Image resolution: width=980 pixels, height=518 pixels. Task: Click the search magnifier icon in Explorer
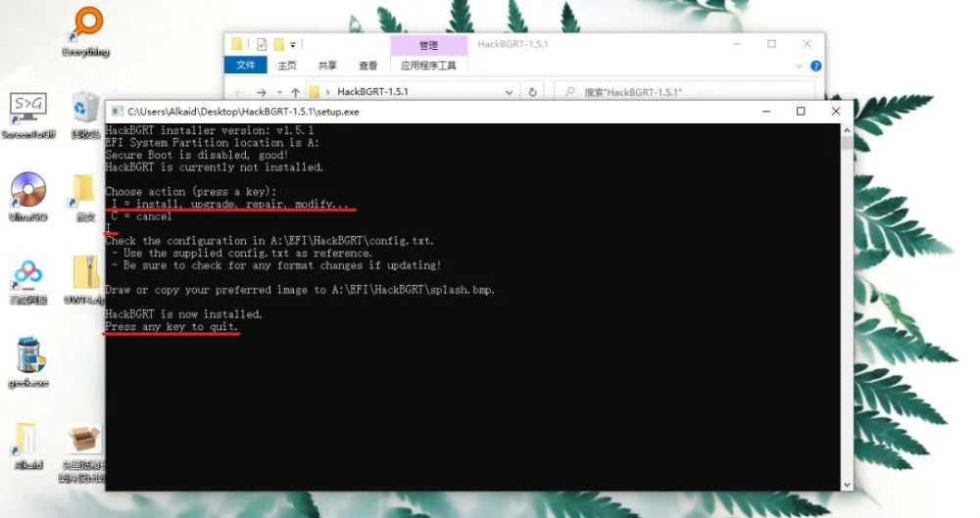[x=569, y=92]
